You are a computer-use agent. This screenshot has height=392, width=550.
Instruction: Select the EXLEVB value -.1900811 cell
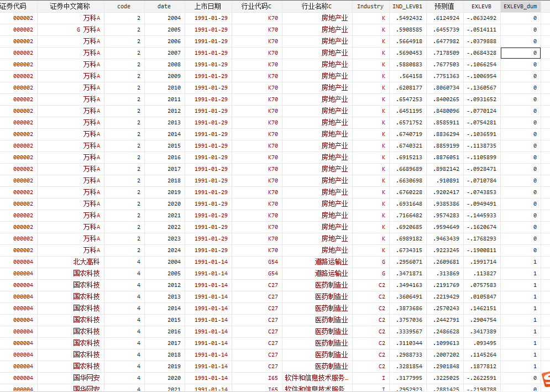point(481,250)
